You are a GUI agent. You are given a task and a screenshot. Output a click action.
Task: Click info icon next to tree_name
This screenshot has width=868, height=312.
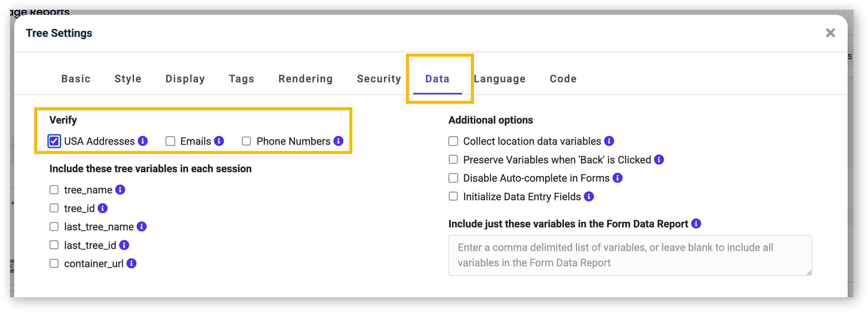pyautogui.click(x=120, y=190)
